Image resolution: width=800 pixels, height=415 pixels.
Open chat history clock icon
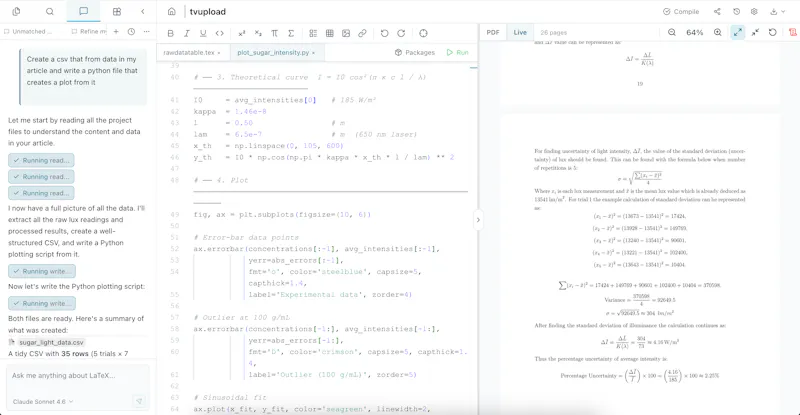tap(131, 32)
